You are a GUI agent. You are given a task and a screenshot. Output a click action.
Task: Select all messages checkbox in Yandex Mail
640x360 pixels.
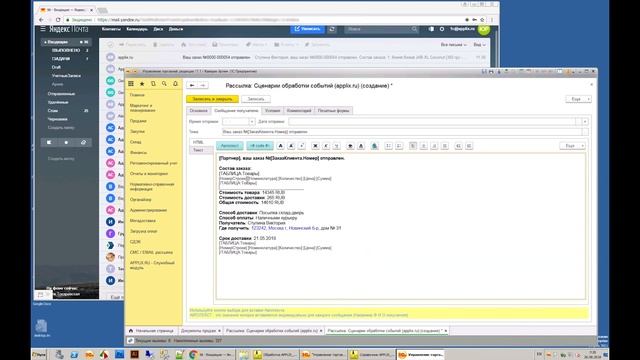[x=110, y=44]
